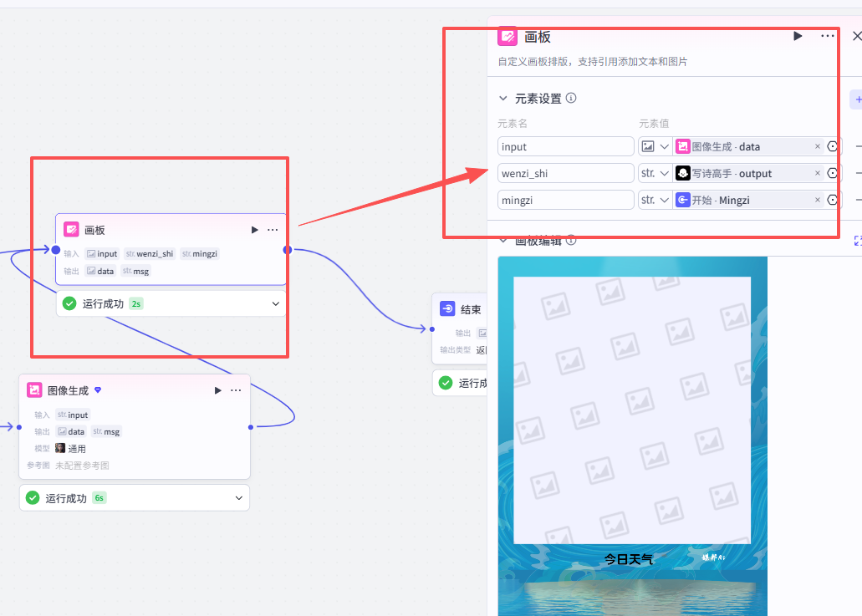
Task: Open variable picker for wenzi_shi row
Action: 833,173
